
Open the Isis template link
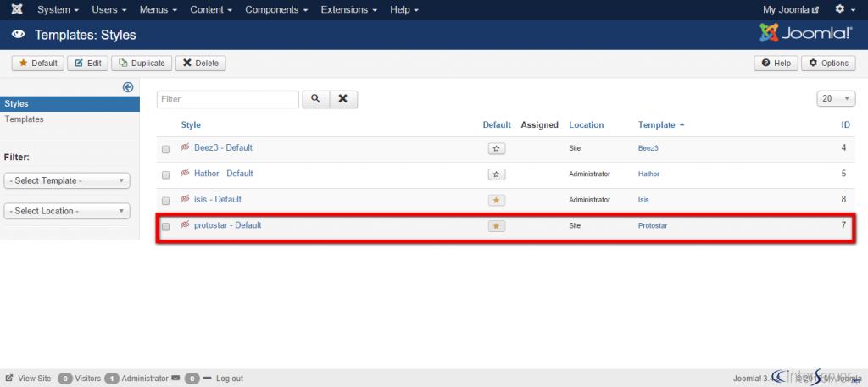643,200
